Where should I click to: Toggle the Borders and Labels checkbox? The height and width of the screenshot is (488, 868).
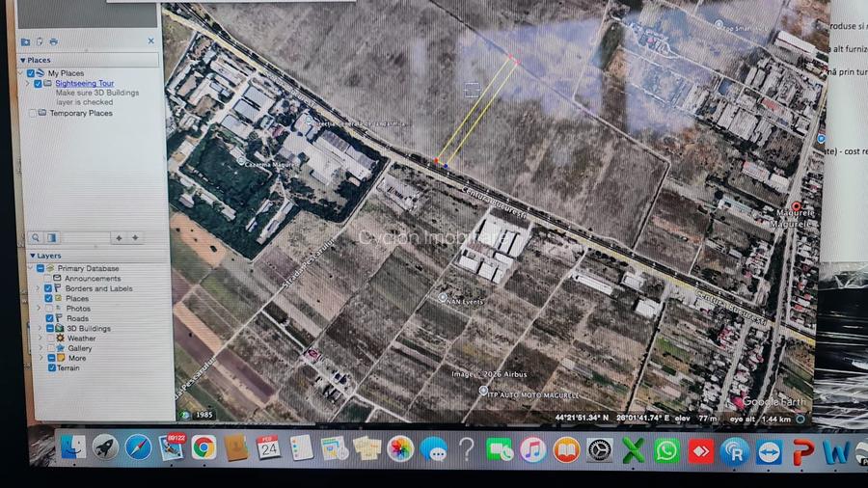tap(49, 288)
